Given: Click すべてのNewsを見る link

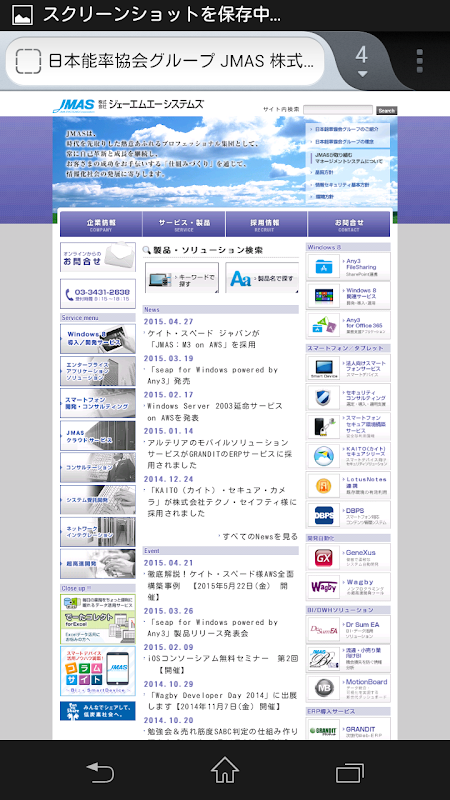Looking at the screenshot, I should click(258, 536).
